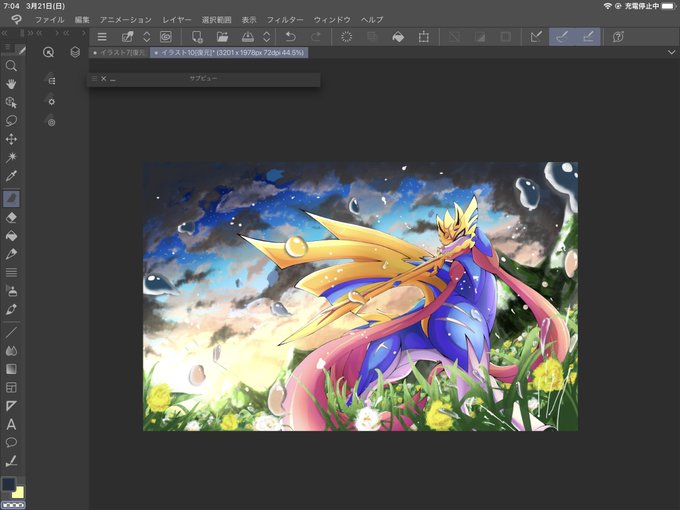Open the stepper arrows next to Save

267,37
